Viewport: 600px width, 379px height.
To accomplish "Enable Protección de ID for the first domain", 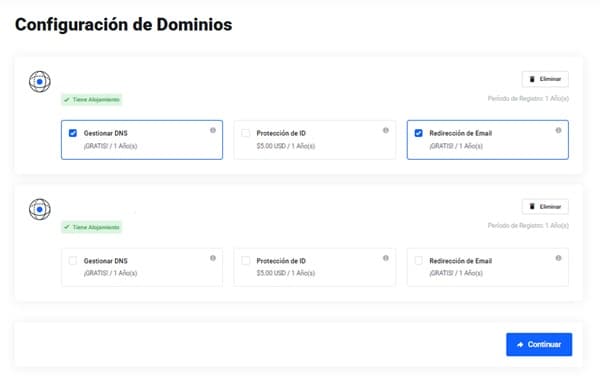I will (246, 133).
